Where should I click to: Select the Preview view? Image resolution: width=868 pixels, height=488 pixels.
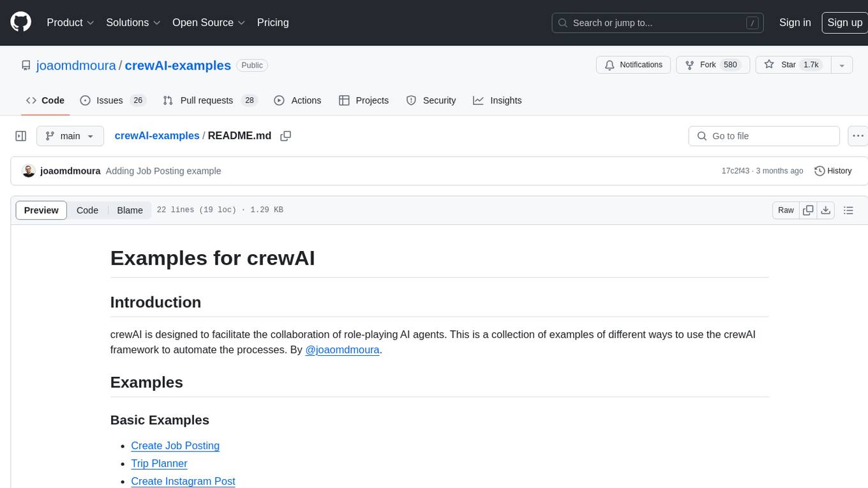click(x=41, y=210)
